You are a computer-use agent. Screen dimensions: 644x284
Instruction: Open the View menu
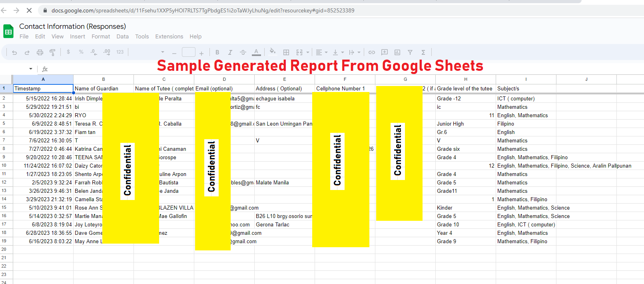point(58,36)
